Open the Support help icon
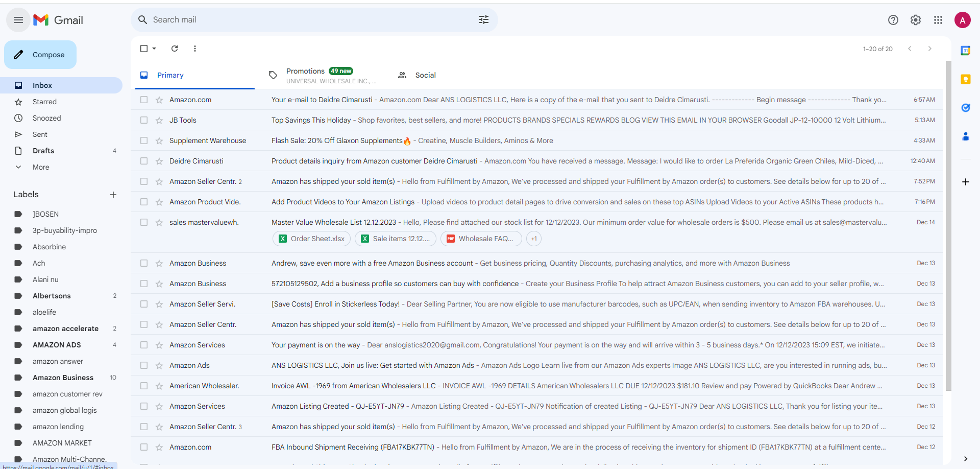This screenshot has width=980, height=469. pos(893,20)
